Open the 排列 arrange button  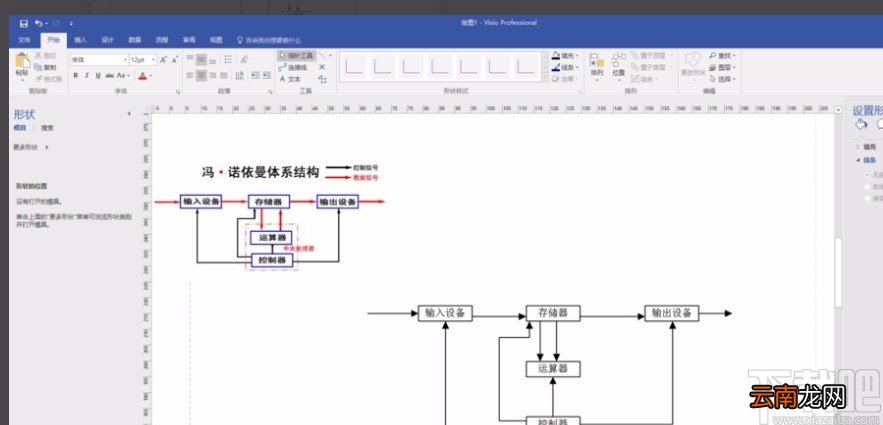596,66
